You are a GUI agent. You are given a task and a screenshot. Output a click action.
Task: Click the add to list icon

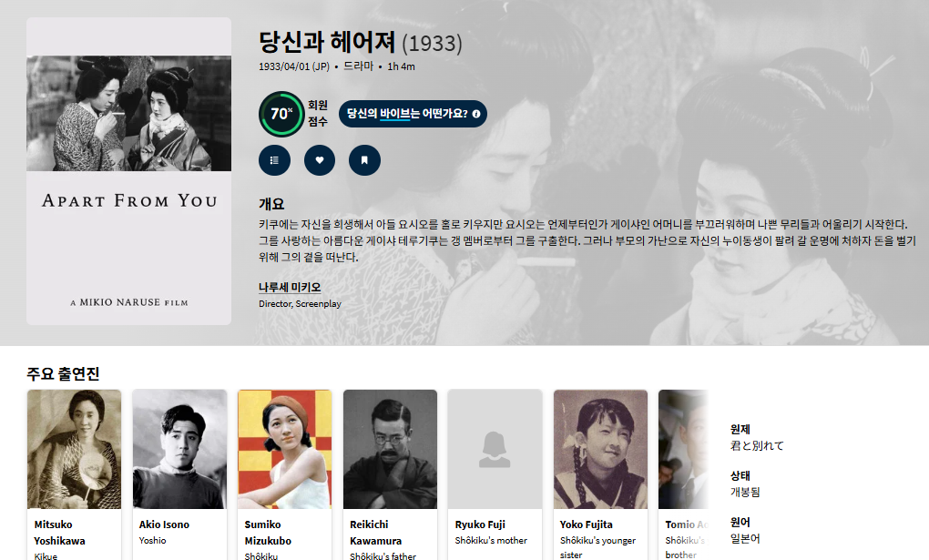(274, 160)
